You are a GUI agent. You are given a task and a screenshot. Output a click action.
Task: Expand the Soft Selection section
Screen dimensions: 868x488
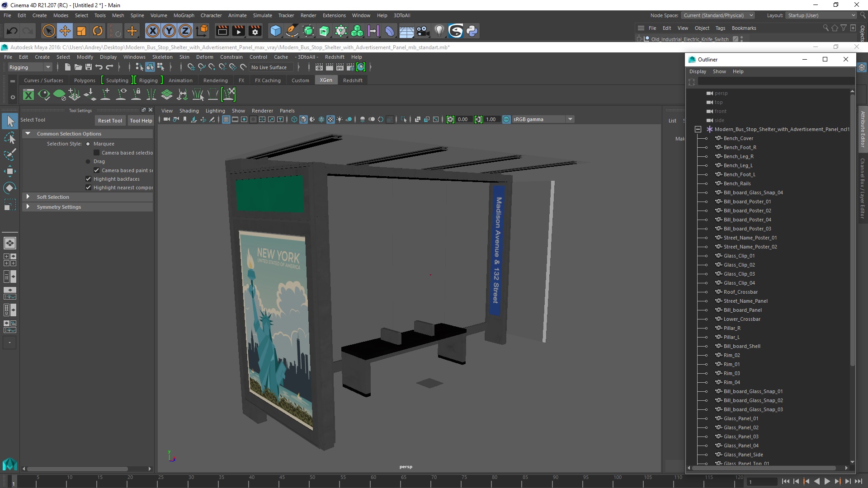(x=28, y=197)
